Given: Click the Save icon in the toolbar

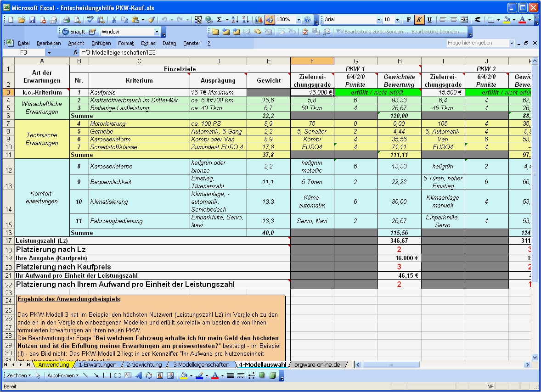Looking at the screenshot, I should click(x=32, y=20).
